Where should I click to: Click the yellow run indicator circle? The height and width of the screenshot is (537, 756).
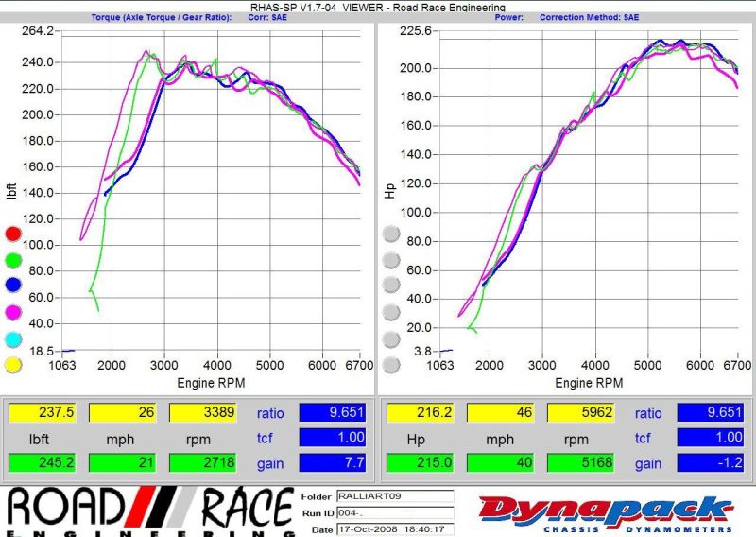coord(13,365)
